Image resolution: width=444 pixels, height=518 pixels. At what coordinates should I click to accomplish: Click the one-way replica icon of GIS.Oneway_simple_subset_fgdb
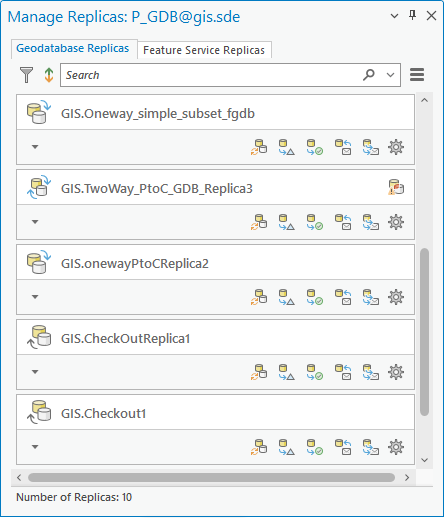[x=39, y=112]
